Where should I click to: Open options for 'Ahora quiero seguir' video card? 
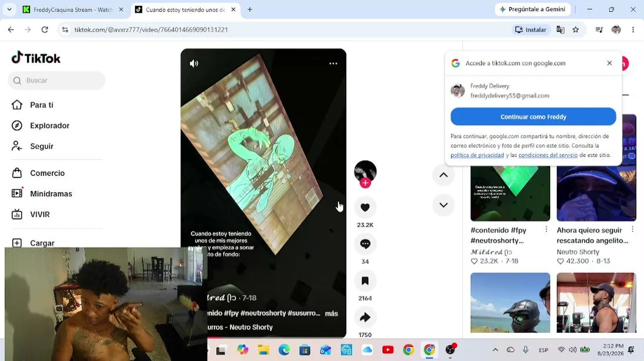[x=632, y=230]
